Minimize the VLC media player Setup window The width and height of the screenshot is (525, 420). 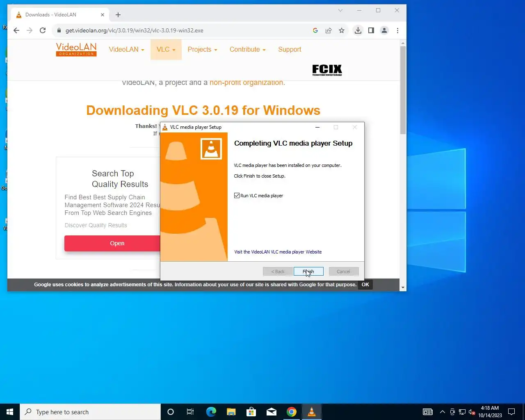[317, 127]
